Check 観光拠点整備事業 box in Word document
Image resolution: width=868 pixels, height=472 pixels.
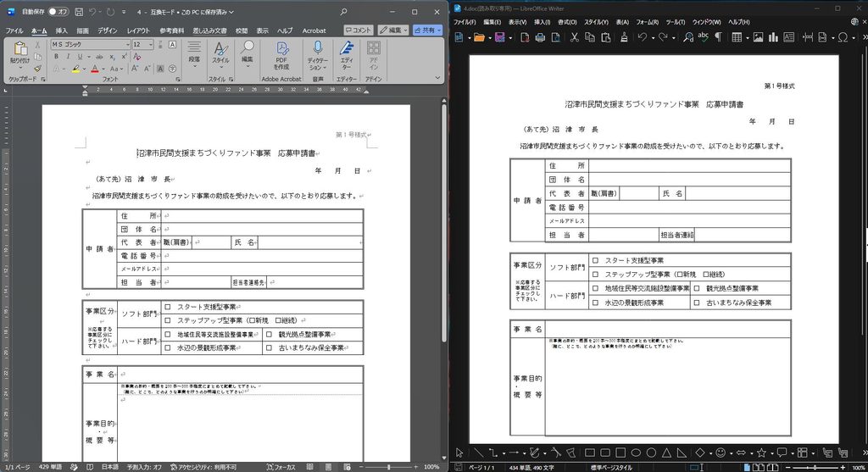[x=269, y=334]
